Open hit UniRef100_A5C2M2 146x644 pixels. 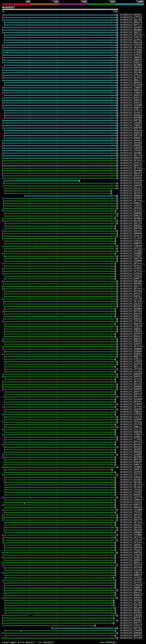131,208
